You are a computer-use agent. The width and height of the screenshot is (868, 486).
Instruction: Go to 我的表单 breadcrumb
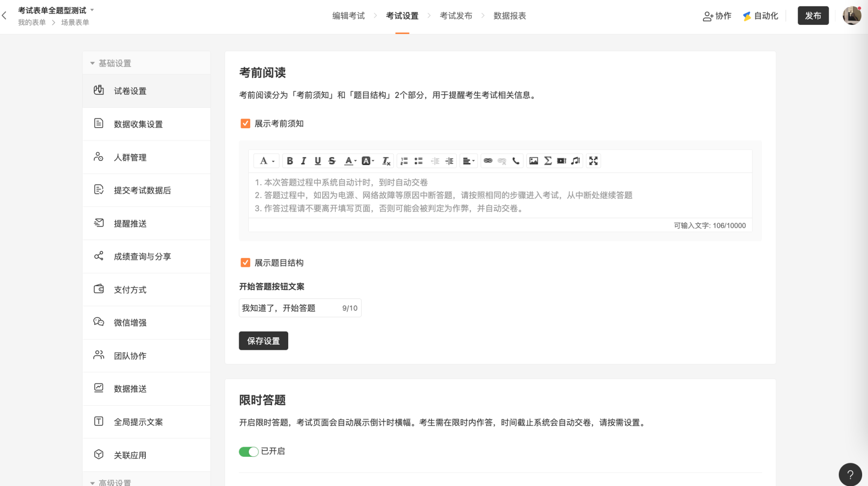(32, 22)
